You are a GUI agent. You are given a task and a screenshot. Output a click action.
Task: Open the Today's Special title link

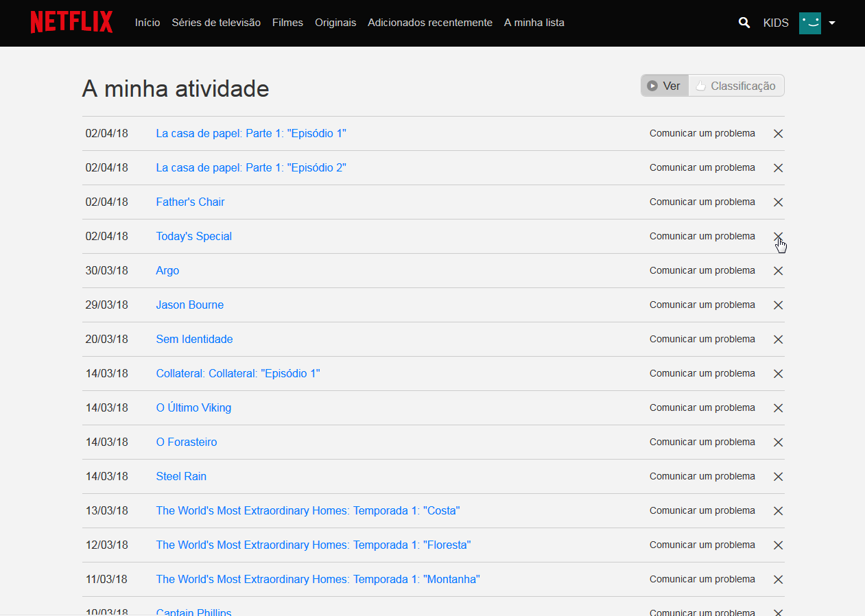193,236
